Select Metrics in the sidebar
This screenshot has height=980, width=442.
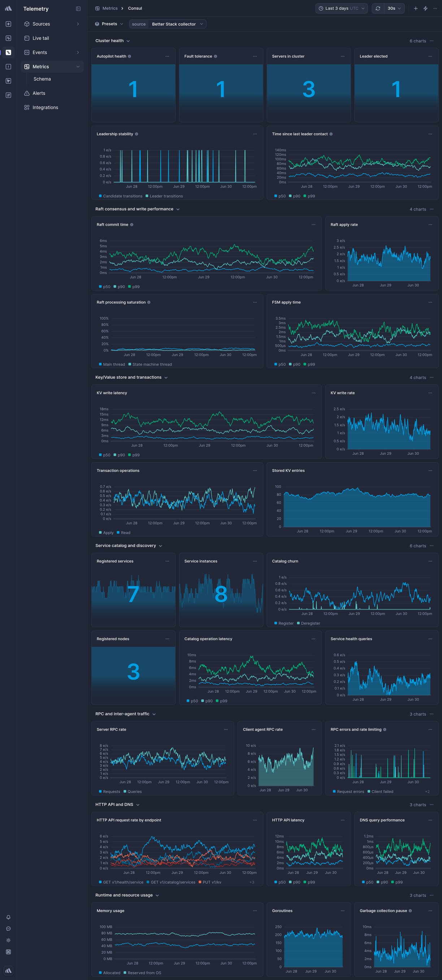pos(52,66)
